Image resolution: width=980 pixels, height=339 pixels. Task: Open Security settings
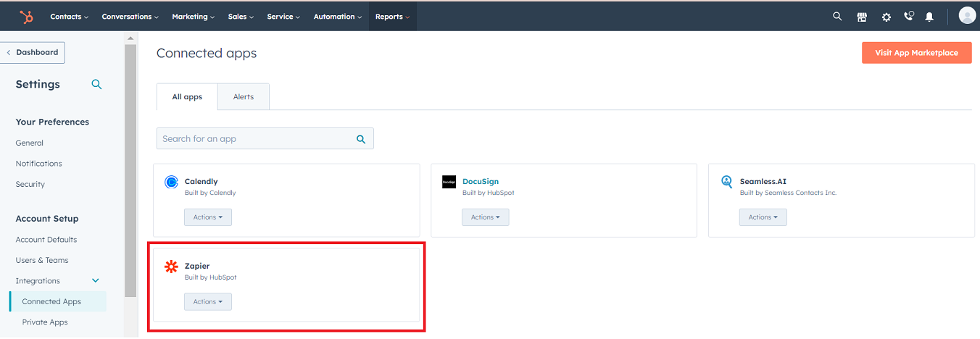click(x=30, y=185)
